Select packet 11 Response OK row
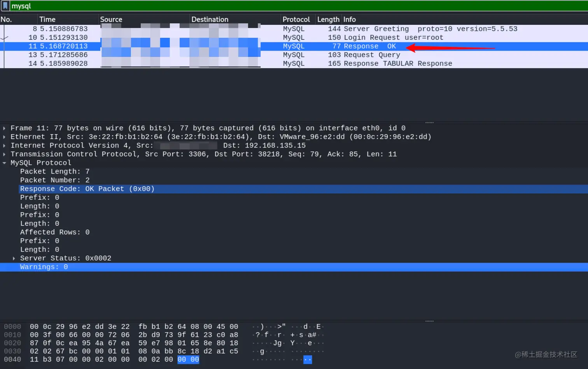 294,46
